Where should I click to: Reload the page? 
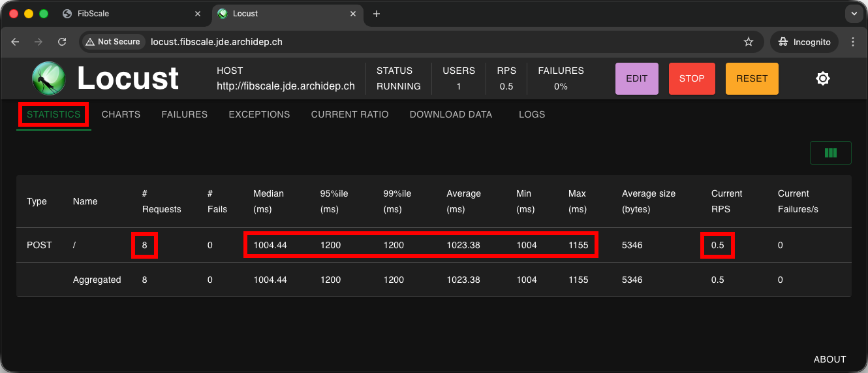[x=62, y=42]
